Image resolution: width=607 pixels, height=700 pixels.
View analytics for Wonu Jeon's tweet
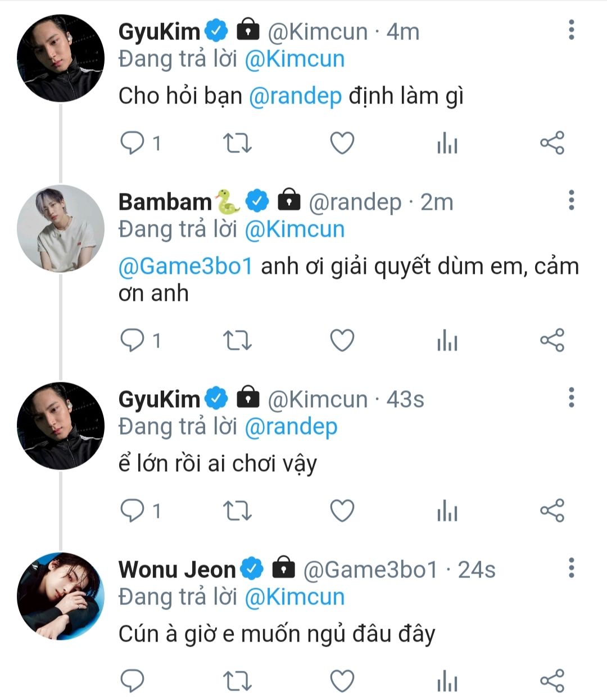(x=447, y=681)
